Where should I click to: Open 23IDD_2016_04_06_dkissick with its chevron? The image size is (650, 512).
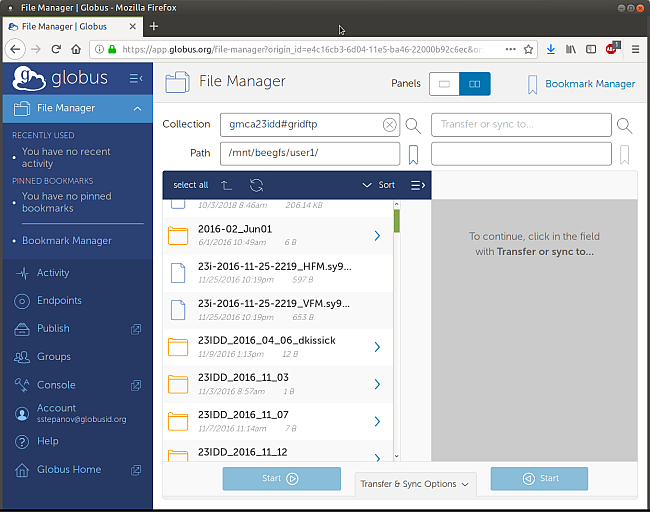coord(377,347)
